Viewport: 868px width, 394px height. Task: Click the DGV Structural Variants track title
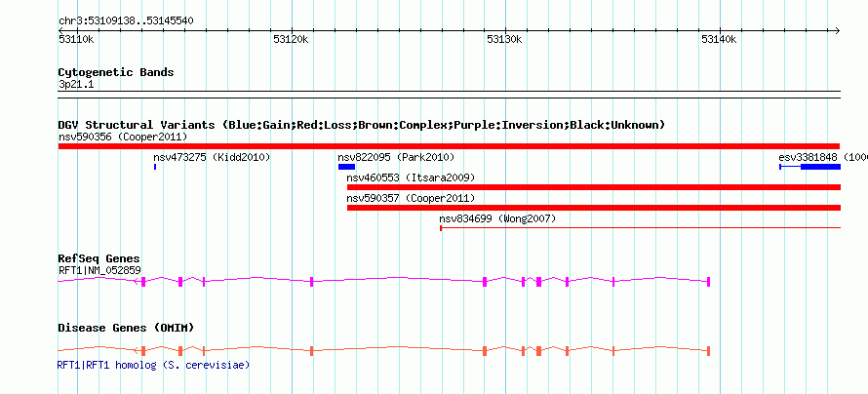[361, 125]
